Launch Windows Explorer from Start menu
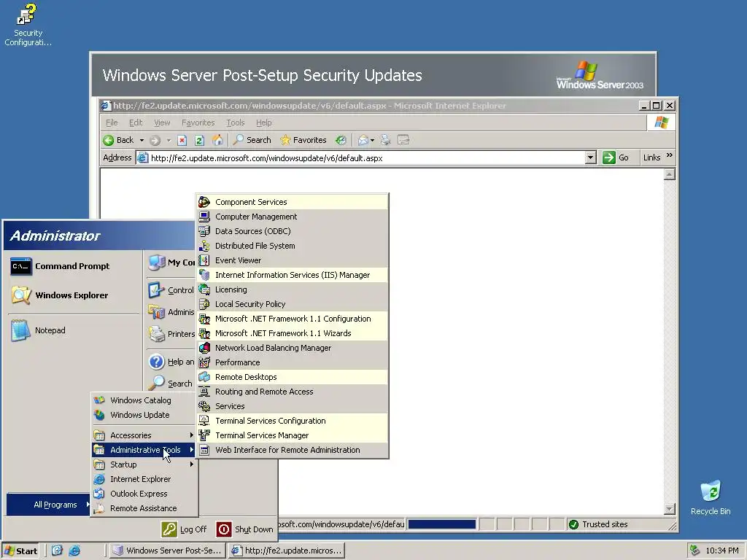 [x=74, y=295]
